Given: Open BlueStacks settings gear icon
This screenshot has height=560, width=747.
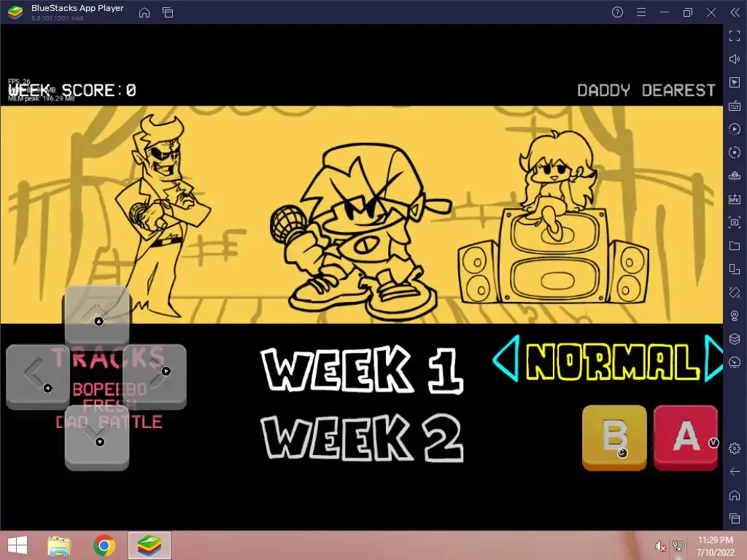Looking at the screenshot, I should point(734,448).
